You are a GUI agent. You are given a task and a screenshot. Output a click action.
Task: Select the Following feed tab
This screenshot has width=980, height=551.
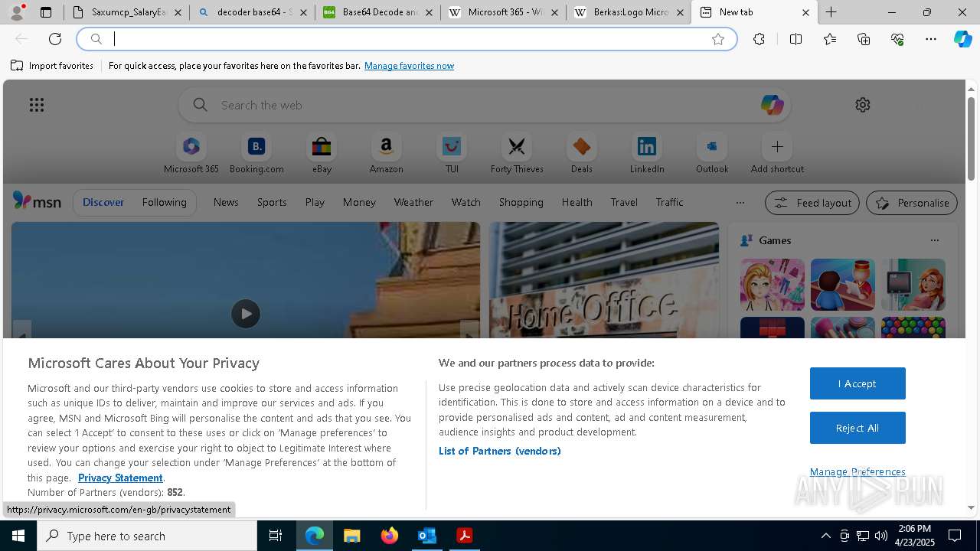164,202
